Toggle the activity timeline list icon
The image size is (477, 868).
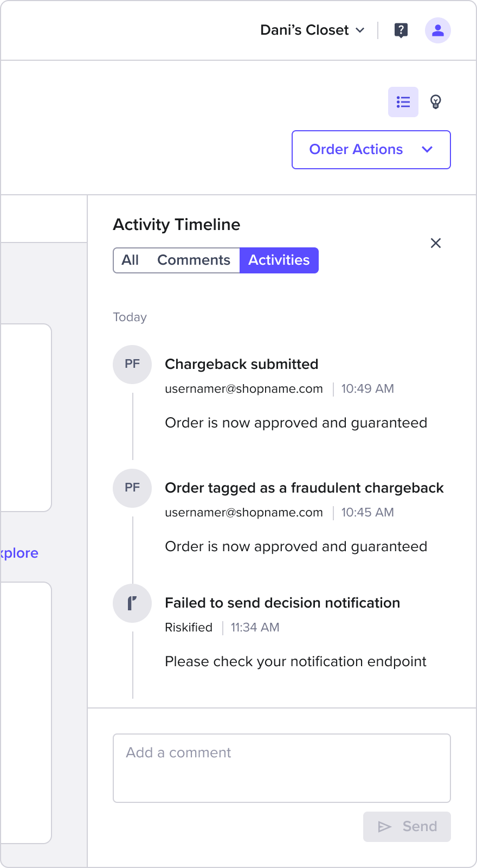tap(403, 102)
